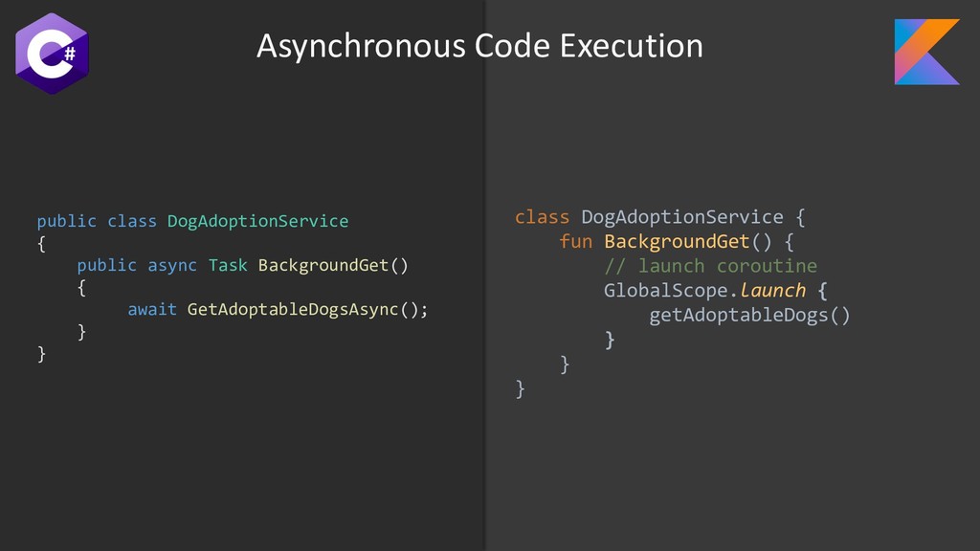Click the C# logo icon
The width and height of the screenshot is (980, 551).
pyautogui.click(x=52, y=54)
